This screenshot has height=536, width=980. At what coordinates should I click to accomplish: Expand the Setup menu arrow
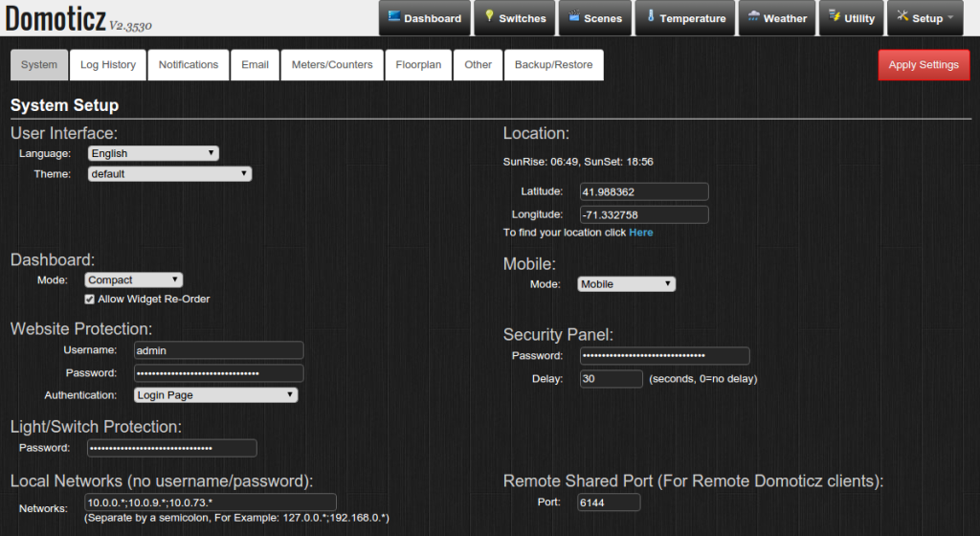click(x=950, y=17)
